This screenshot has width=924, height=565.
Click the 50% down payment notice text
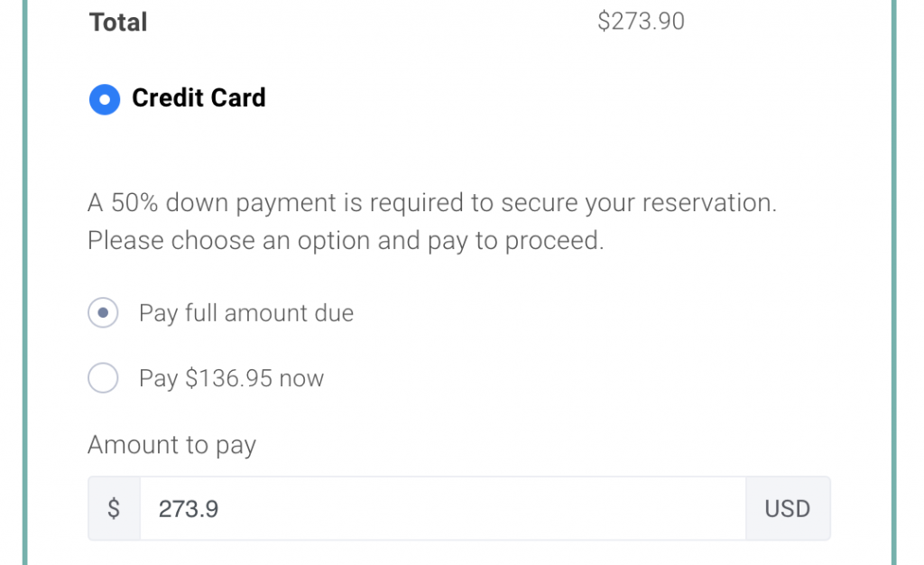(x=432, y=203)
